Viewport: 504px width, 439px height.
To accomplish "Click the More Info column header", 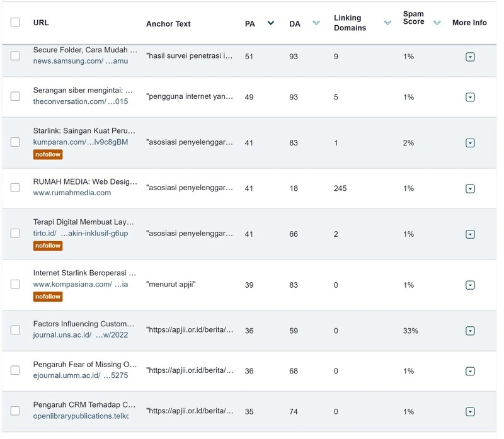I will 469,23.
